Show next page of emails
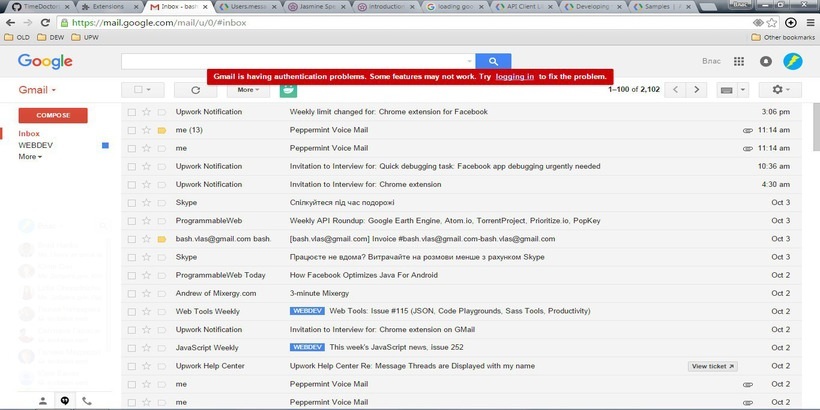 [x=697, y=90]
